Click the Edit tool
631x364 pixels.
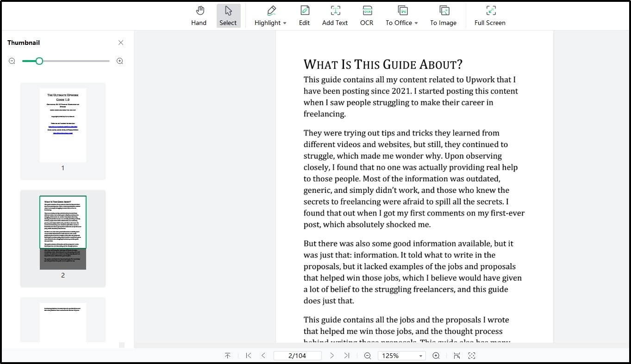[304, 16]
